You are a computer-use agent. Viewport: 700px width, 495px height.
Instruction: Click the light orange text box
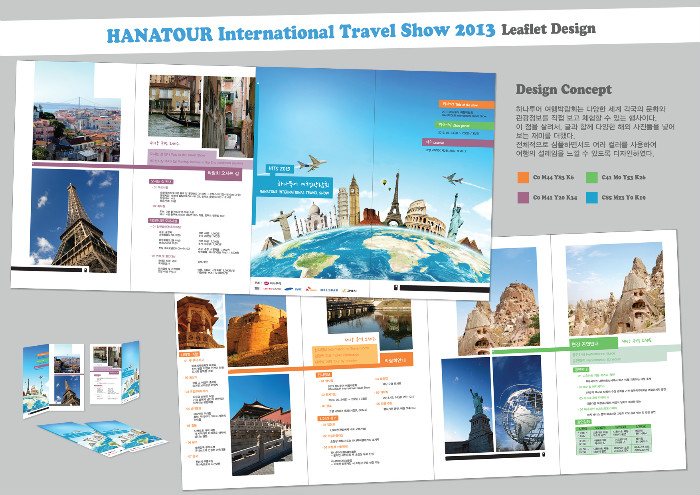(345, 353)
